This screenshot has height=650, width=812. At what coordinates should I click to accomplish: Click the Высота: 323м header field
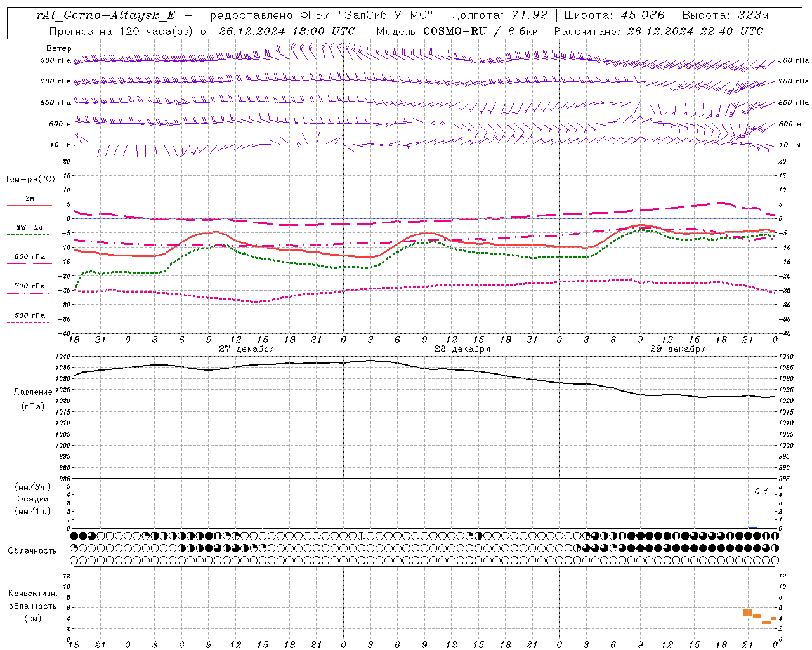[725, 15]
